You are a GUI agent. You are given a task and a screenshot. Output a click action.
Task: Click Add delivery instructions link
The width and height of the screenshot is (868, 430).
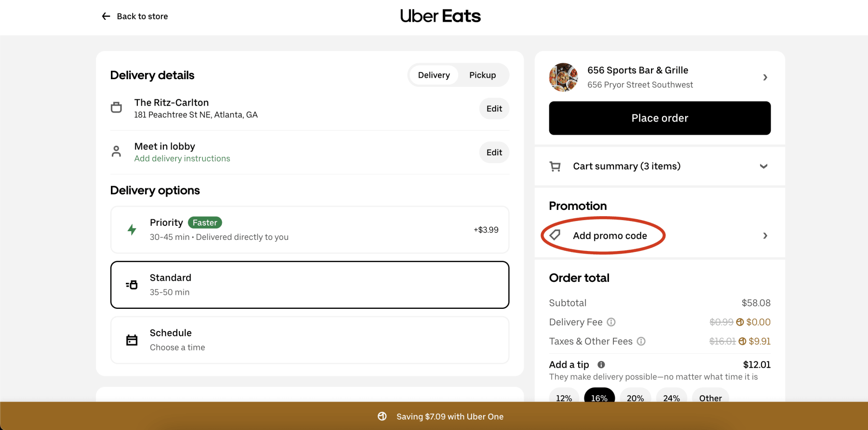(x=182, y=158)
